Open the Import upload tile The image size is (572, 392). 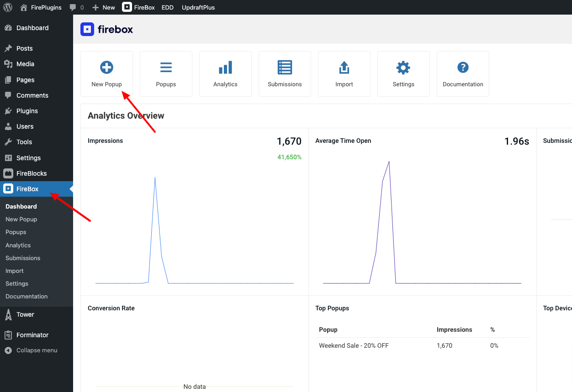point(344,74)
